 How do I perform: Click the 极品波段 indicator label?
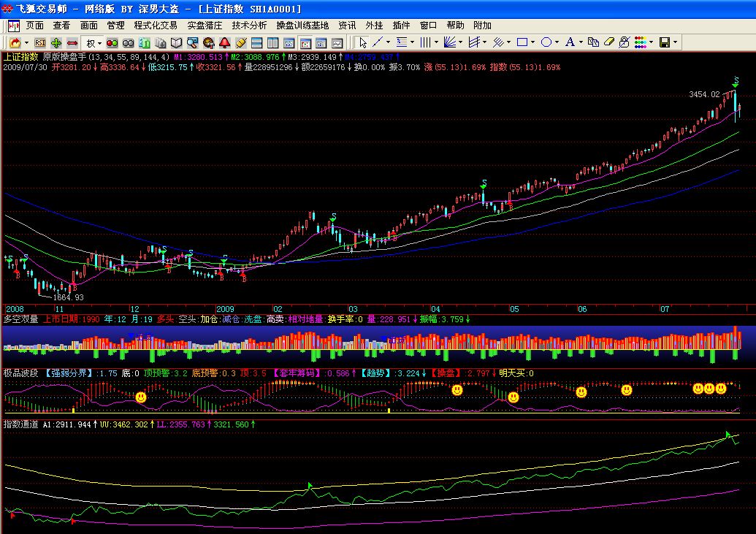(20, 373)
